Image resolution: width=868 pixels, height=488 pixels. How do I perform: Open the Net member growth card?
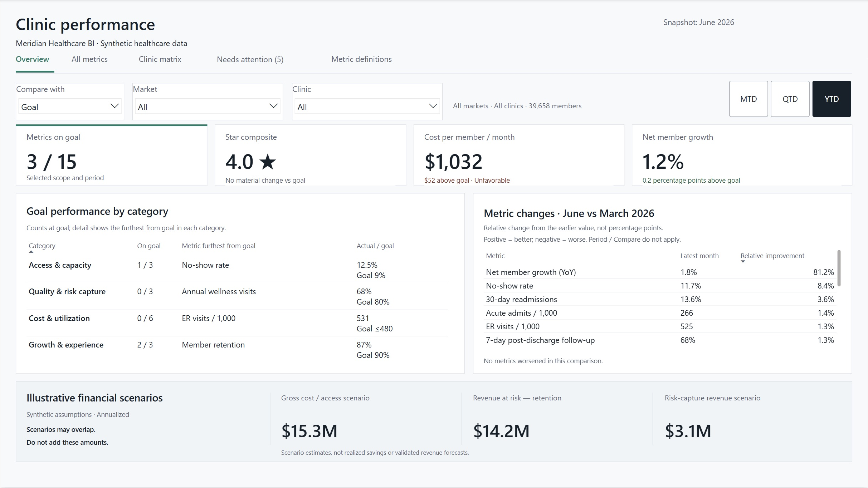(x=742, y=155)
